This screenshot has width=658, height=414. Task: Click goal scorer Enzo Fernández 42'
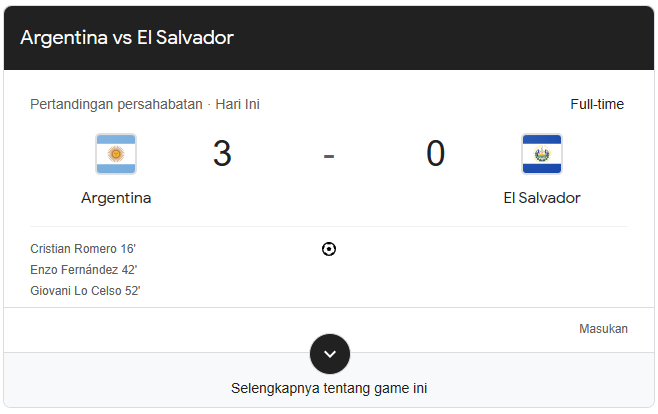pyautogui.click(x=84, y=270)
